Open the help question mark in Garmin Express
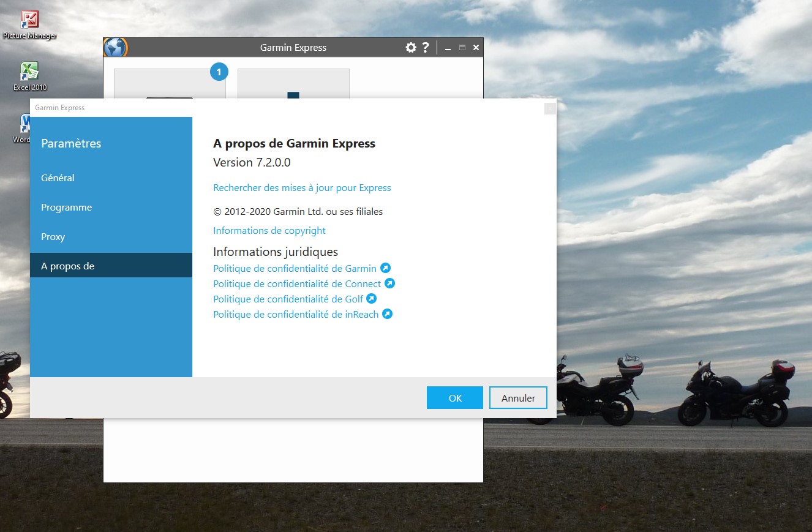The image size is (812, 532). [426, 47]
